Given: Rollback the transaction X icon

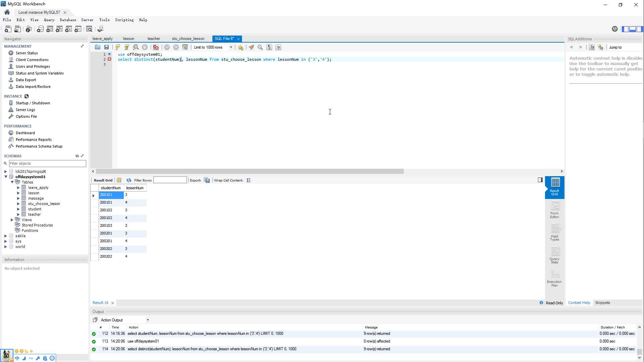Looking at the screenshot, I should (x=176, y=47).
